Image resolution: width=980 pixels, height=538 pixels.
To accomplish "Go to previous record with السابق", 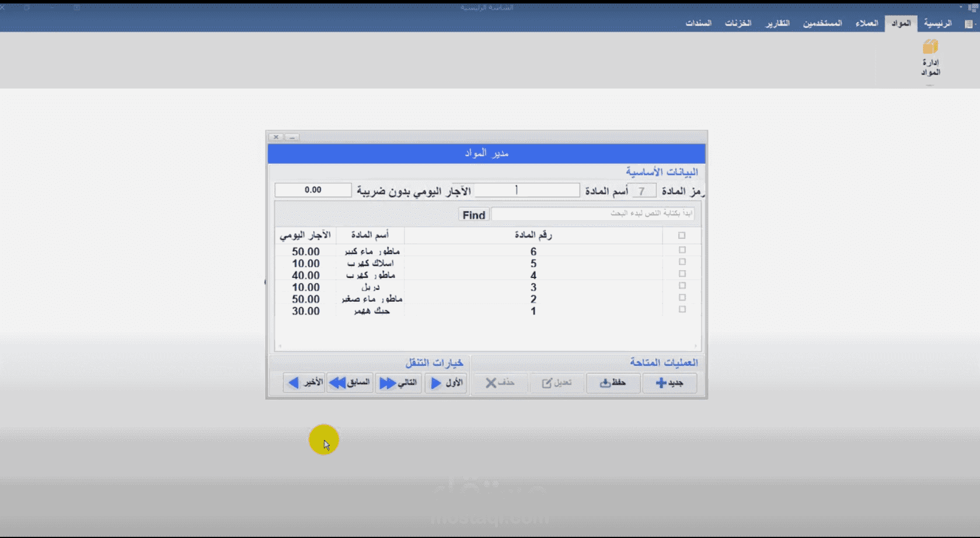I will tap(350, 383).
